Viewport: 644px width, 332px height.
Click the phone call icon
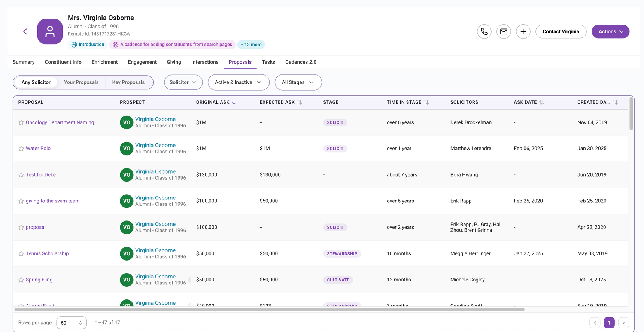pos(484,31)
